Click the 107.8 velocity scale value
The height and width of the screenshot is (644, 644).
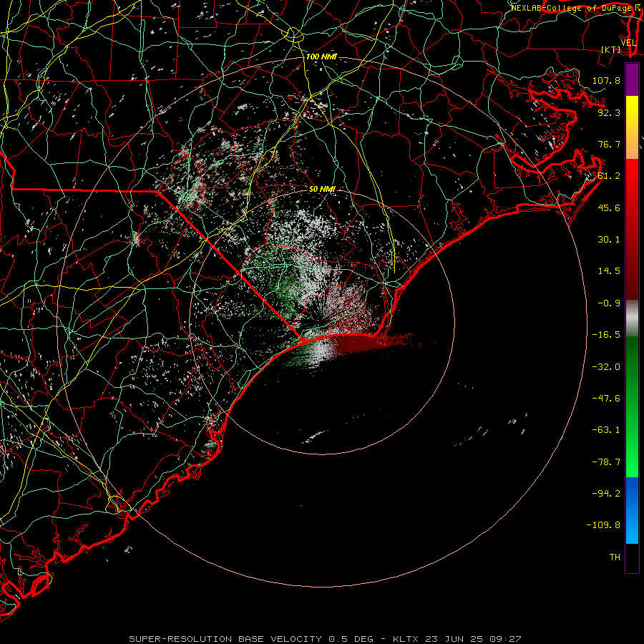click(x=606, y=80)
